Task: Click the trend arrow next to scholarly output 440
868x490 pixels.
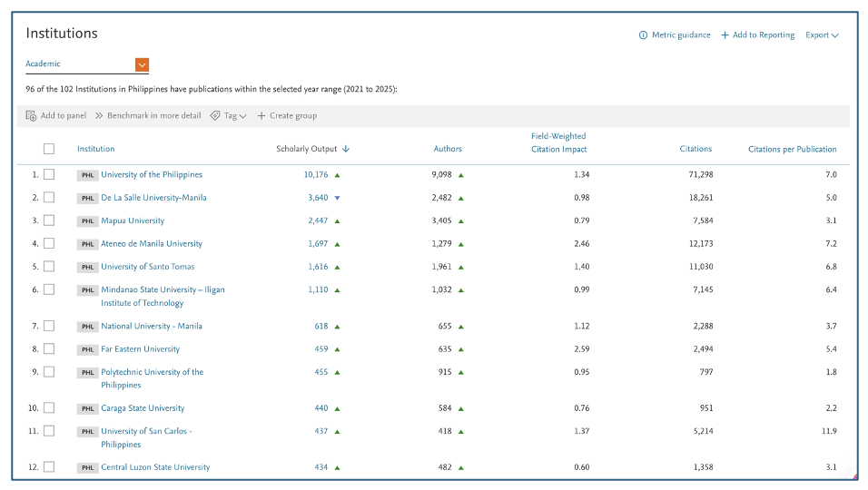Action: (x=337, y=408)
